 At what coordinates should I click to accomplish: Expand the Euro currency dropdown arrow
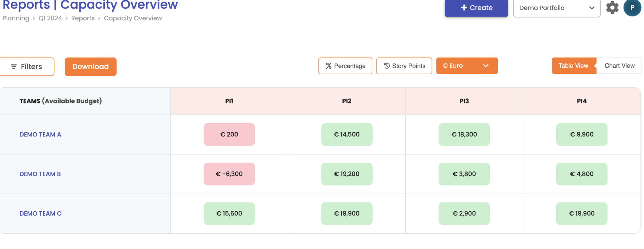click(486, 66)
